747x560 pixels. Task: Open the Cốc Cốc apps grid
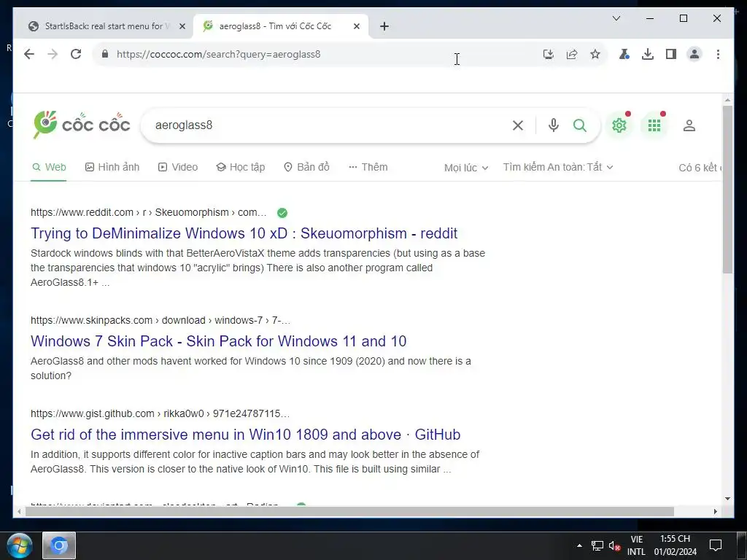pyautogui.click(x=654, y=125)
